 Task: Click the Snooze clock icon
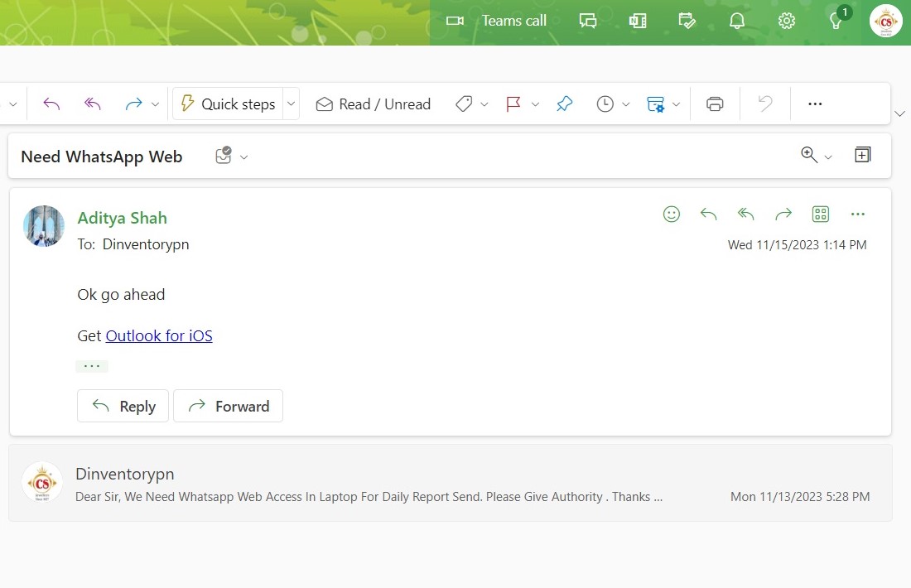click(605, 104)
